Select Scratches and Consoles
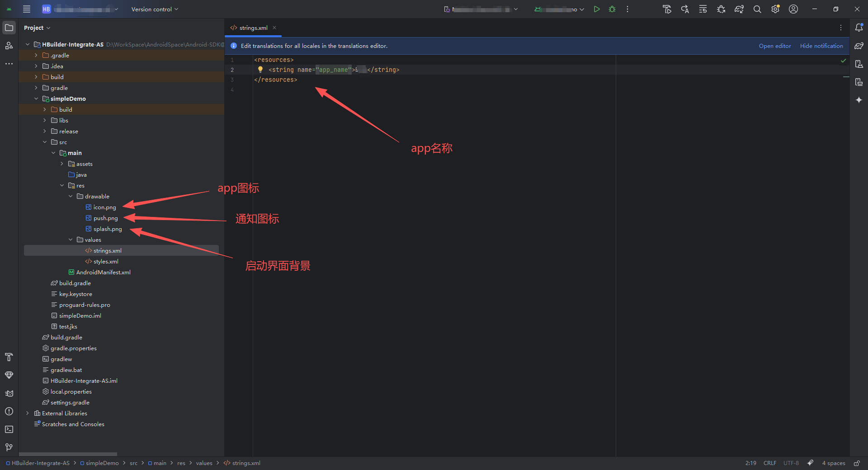Image resolution: width=868 pixels, height=470 pixels. click(x=73, y=424)
